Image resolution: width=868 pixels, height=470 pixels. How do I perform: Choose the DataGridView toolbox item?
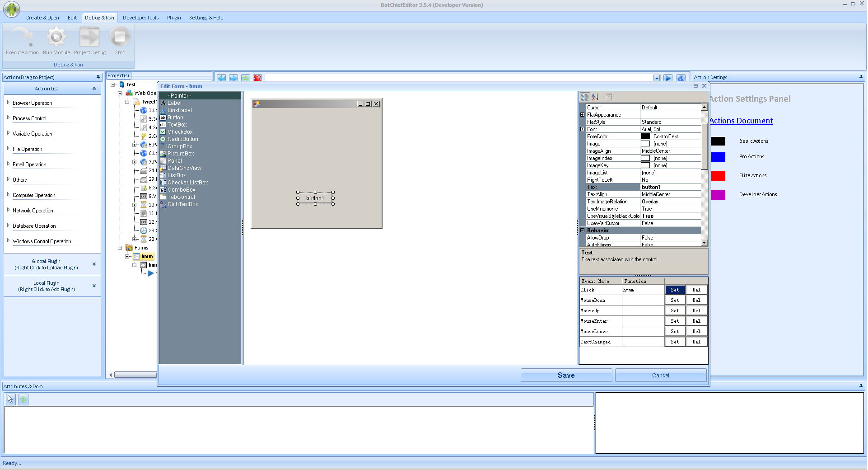184,168
